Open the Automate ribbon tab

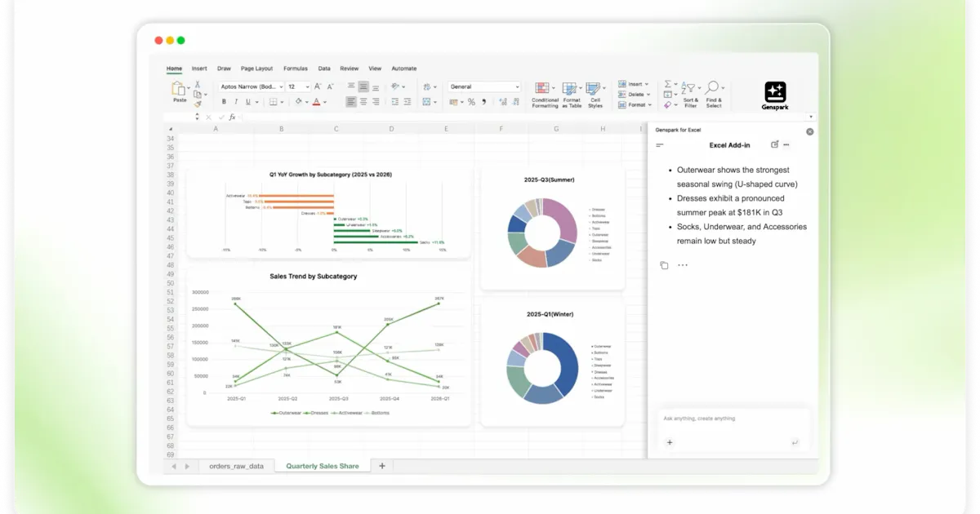coord(403,69)
